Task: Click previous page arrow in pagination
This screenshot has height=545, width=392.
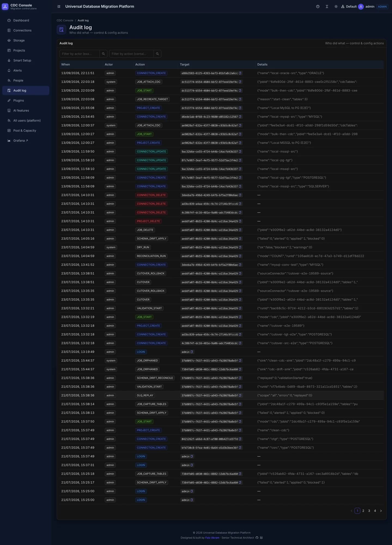Action: (351, 511)
